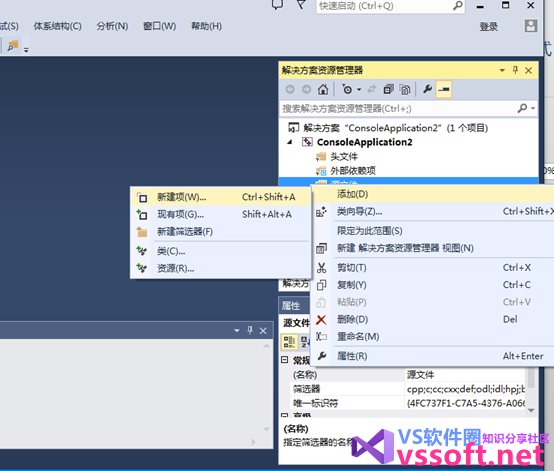Click sync with active document icon

tap(371, 90)
